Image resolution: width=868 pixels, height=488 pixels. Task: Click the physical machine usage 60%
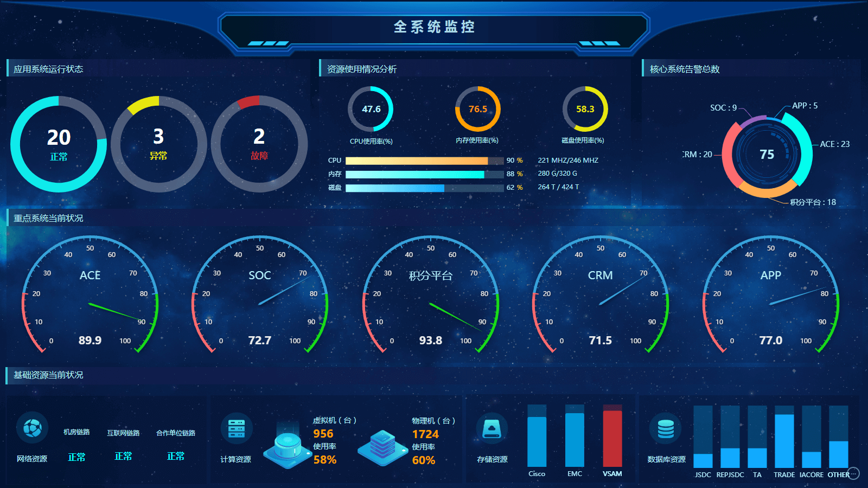point(424,460)
